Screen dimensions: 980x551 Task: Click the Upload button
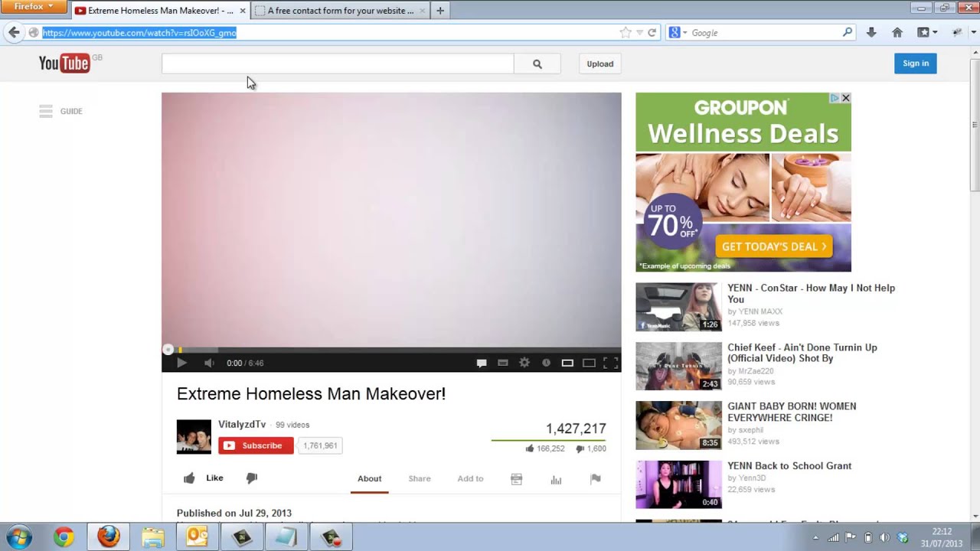[x=600, y=64]
